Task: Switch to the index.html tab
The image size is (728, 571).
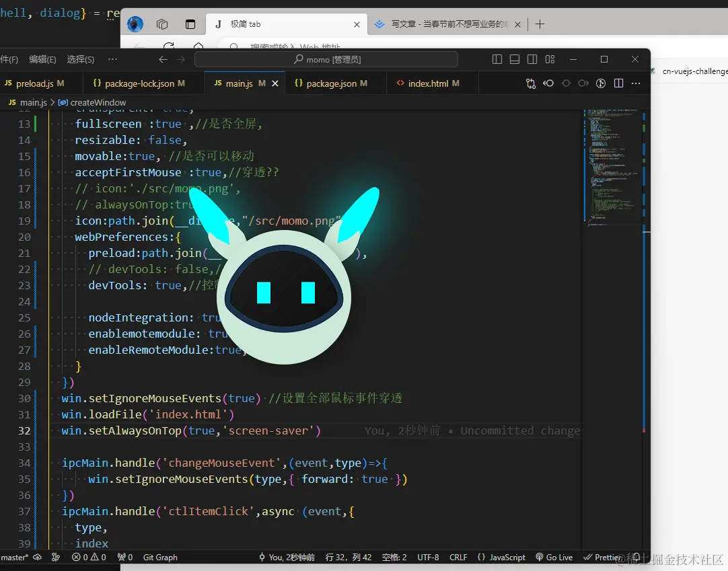Action: (x=428, y=83)
